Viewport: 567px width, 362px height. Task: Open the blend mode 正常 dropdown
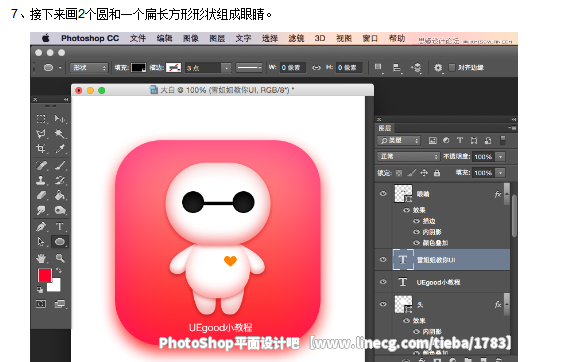[408, 156]
